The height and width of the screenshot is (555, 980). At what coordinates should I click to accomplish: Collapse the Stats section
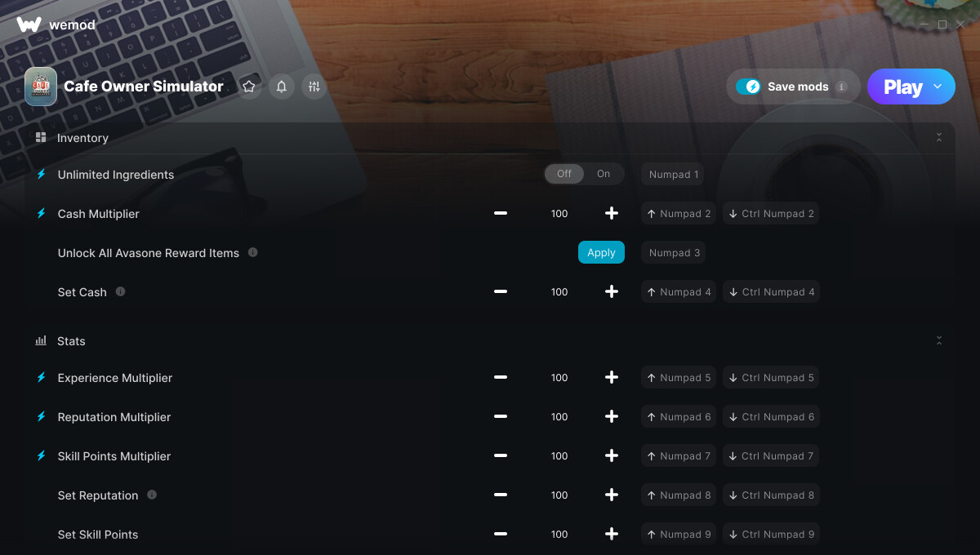[939, 340]
